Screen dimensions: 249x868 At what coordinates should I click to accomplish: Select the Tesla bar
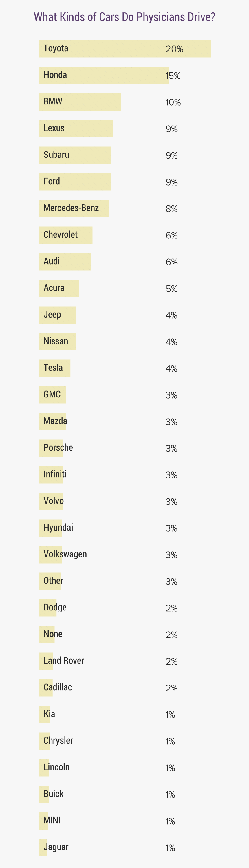(x=55, y=368)
